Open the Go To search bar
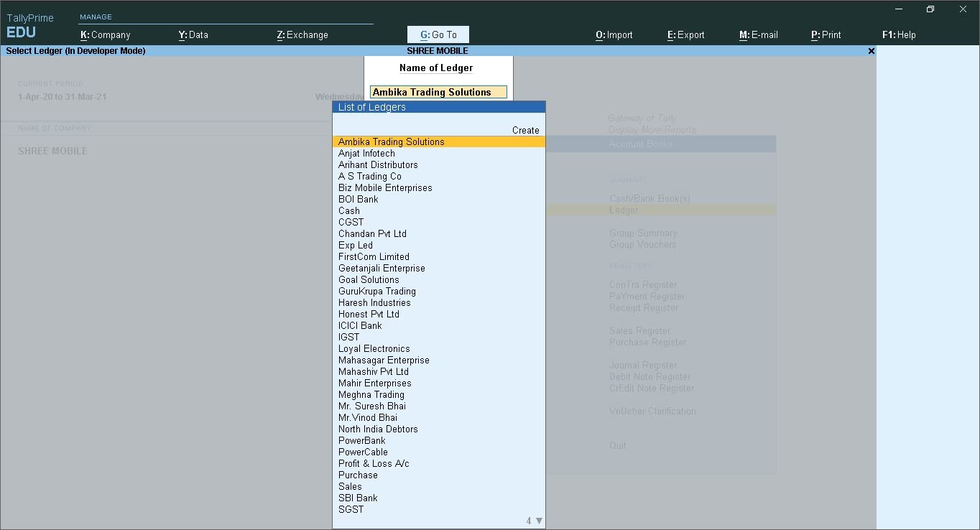 coord(438,34)
